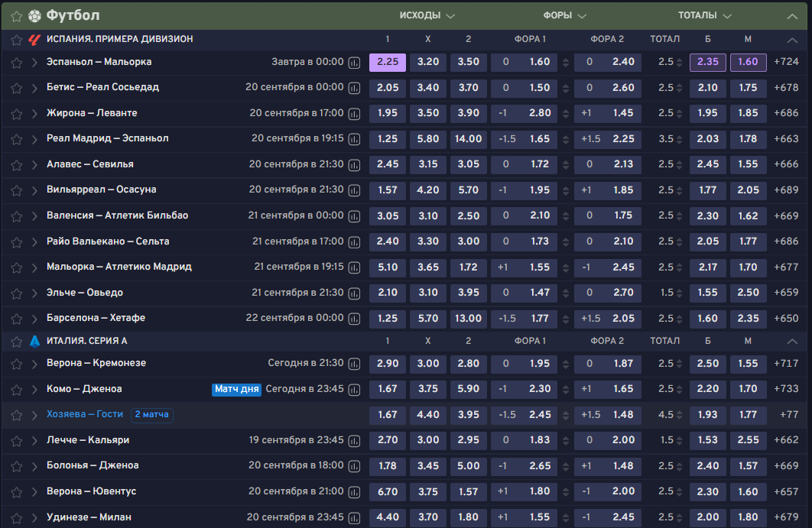Open the Тоталы dropdown
Image resolution: width=812 pixels, height=528 pixels.
(705, 15)
